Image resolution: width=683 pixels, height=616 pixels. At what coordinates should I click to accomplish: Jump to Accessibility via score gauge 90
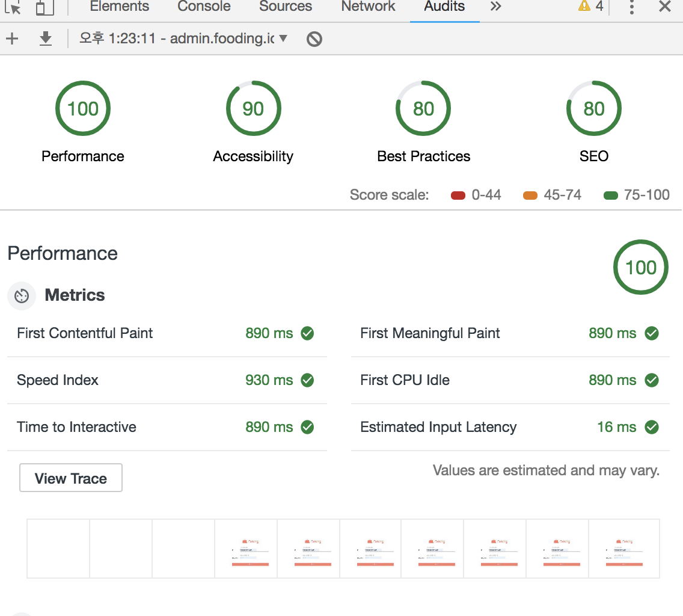click(253, 108)
